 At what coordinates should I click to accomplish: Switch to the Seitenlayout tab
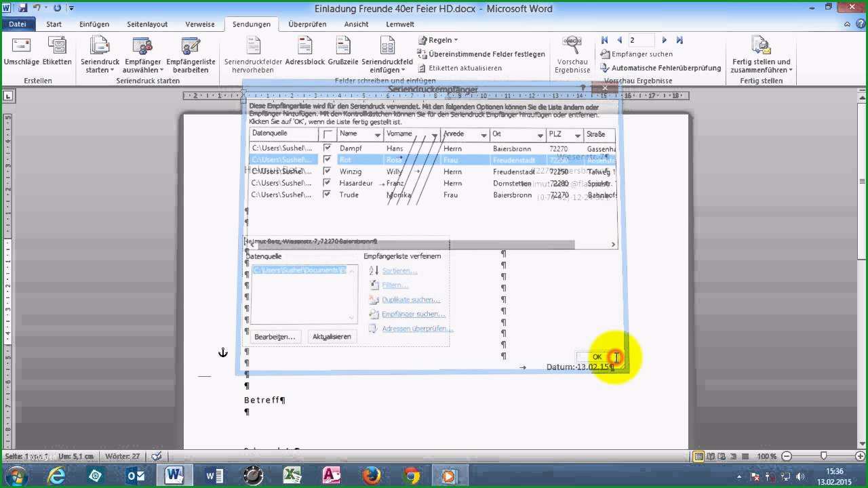(x=147, y=24)
